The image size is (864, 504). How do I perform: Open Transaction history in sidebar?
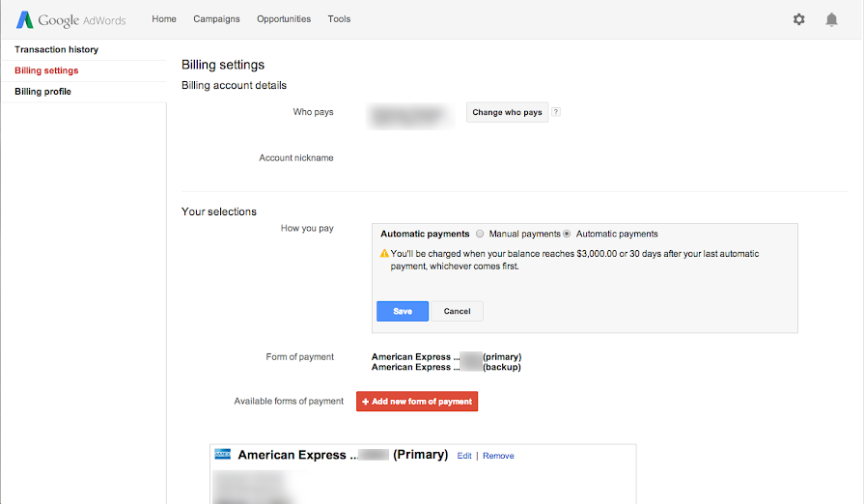coord(56,49)
